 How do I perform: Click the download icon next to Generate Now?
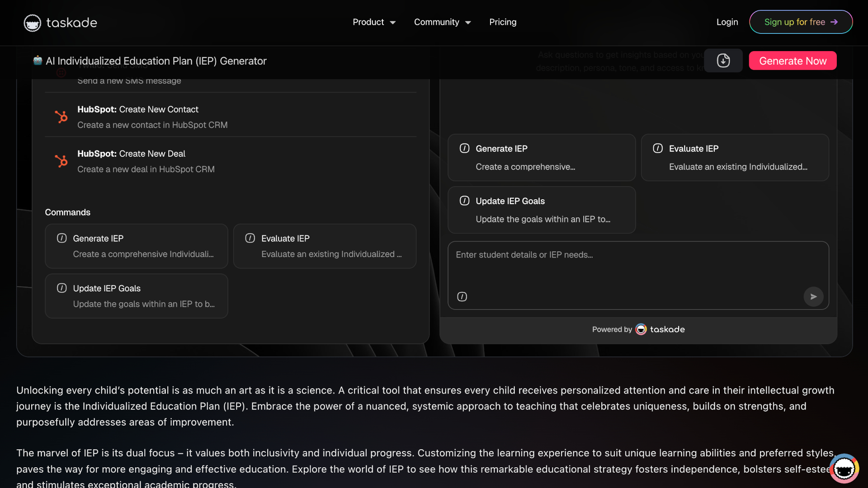coord(723,61)
